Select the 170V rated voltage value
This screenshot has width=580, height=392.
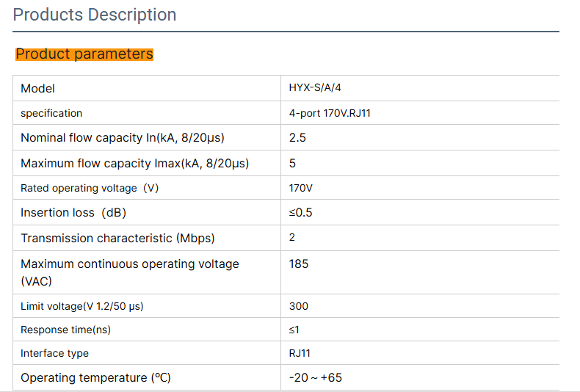tap(301, 188)
